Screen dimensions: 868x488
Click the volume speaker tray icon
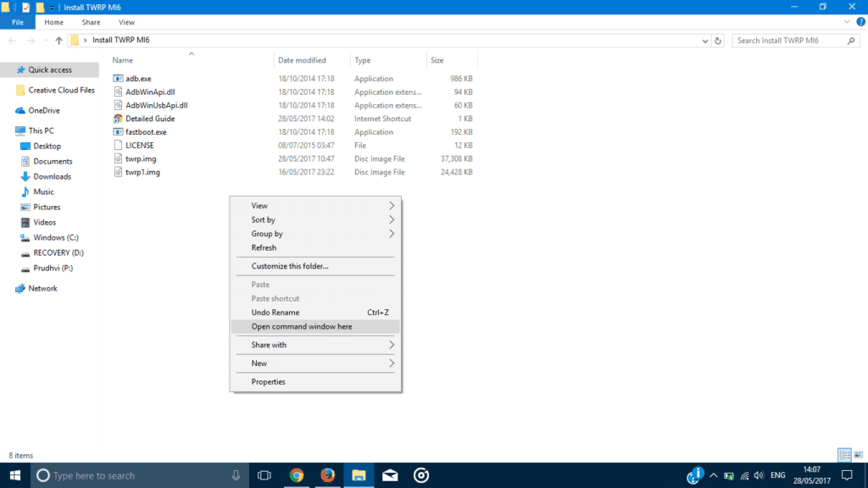click(x=759, y=475)
